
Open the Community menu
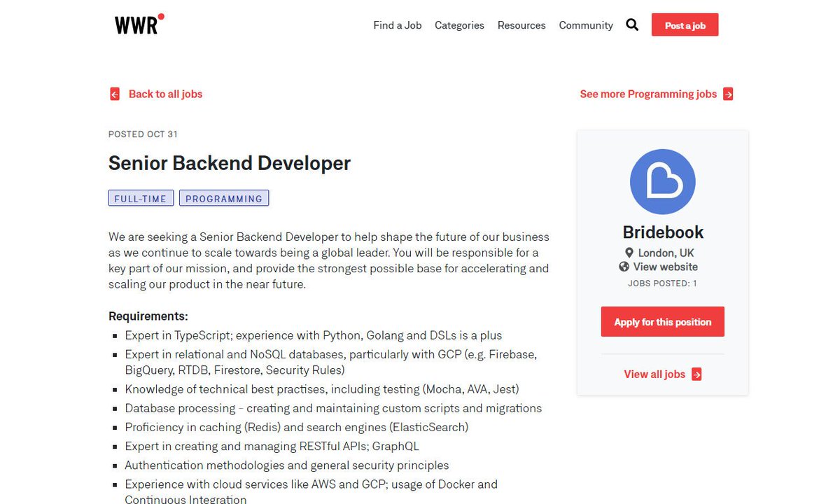pos(586,25)
